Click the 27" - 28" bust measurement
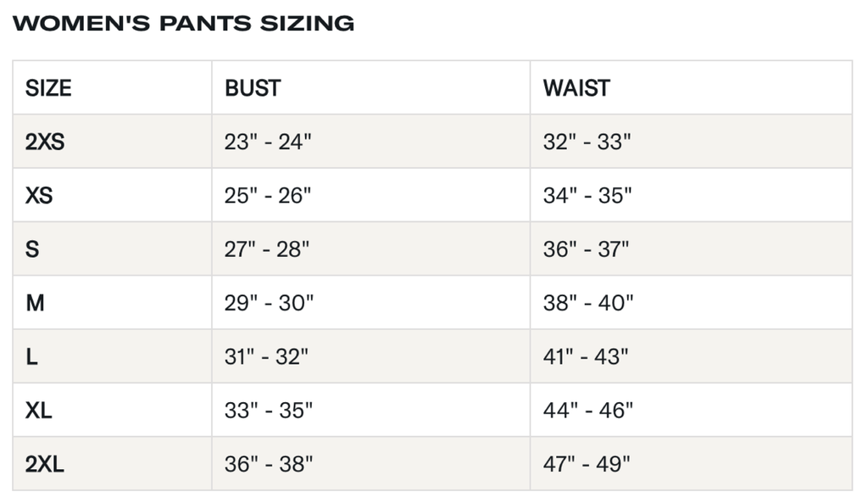868x503 pixels. 267,249
